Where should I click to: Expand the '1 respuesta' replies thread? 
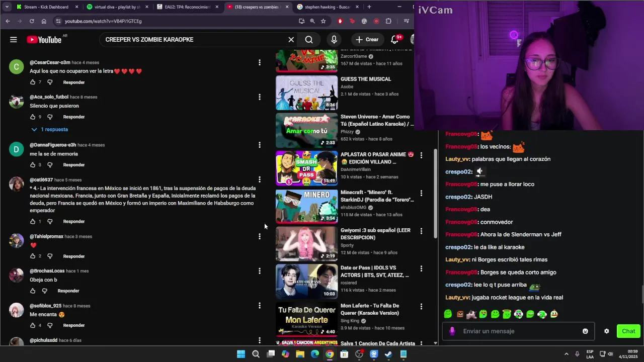pos(50,130)
